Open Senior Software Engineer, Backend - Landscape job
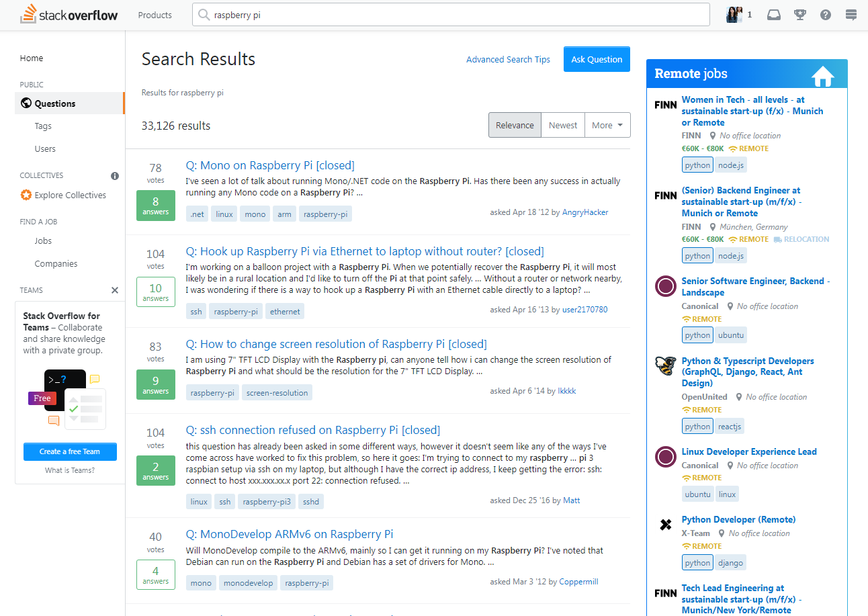 [756, 287]
